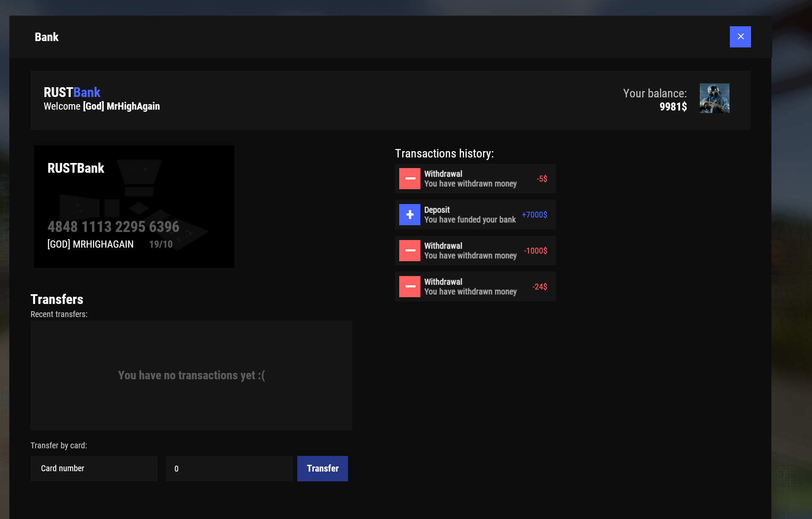The height and width of the screenshot is (519, 812).
Task: Click the card number 4848 1113 2295 6396
Action: coord(113,227)
